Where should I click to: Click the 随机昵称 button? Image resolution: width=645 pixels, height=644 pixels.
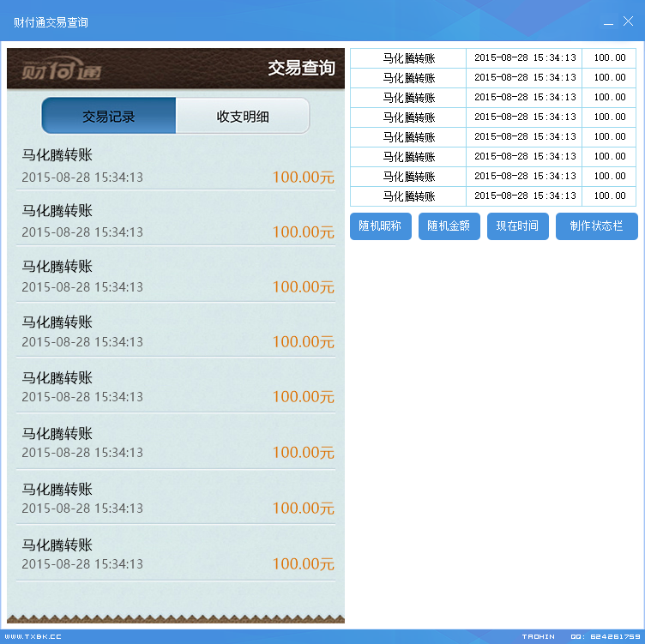coord(381,226)
